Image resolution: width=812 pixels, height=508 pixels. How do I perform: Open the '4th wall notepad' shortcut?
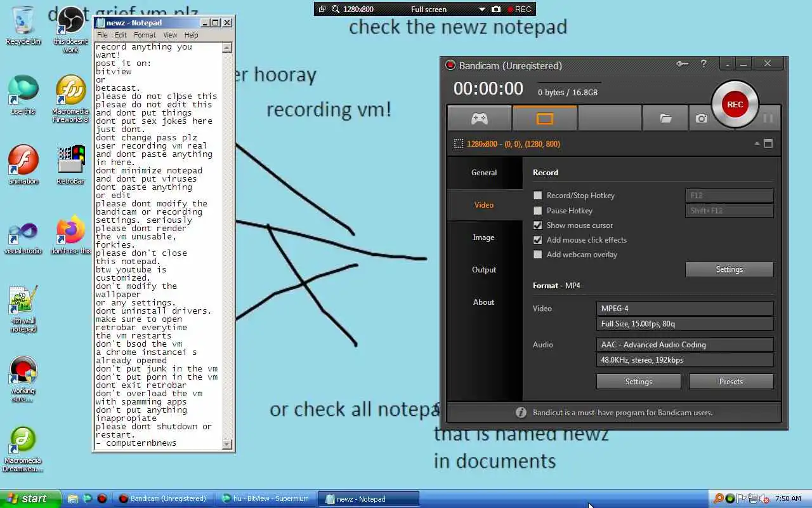23,309
